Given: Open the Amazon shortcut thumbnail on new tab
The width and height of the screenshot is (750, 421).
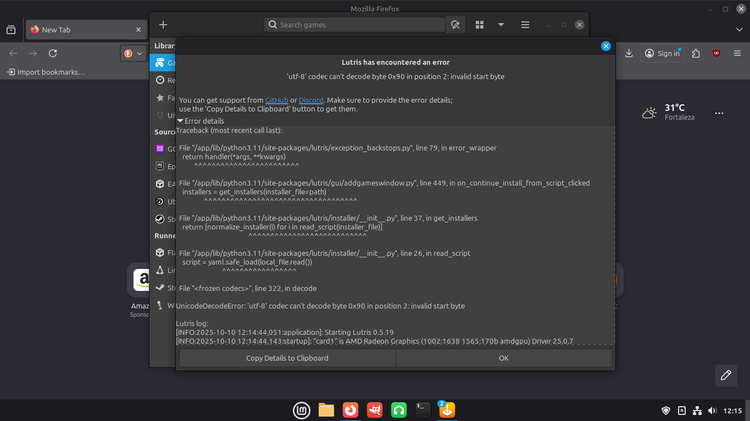Looking at the screenshot, I should coord(139,279).
